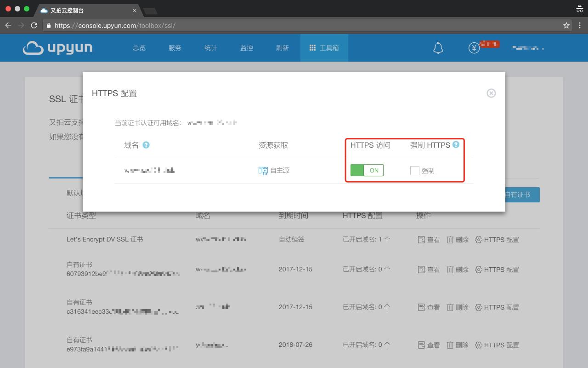Click the 自主源 resource icon
The width and height of the screenshot is (588, 368).
[x=263, y=171]
